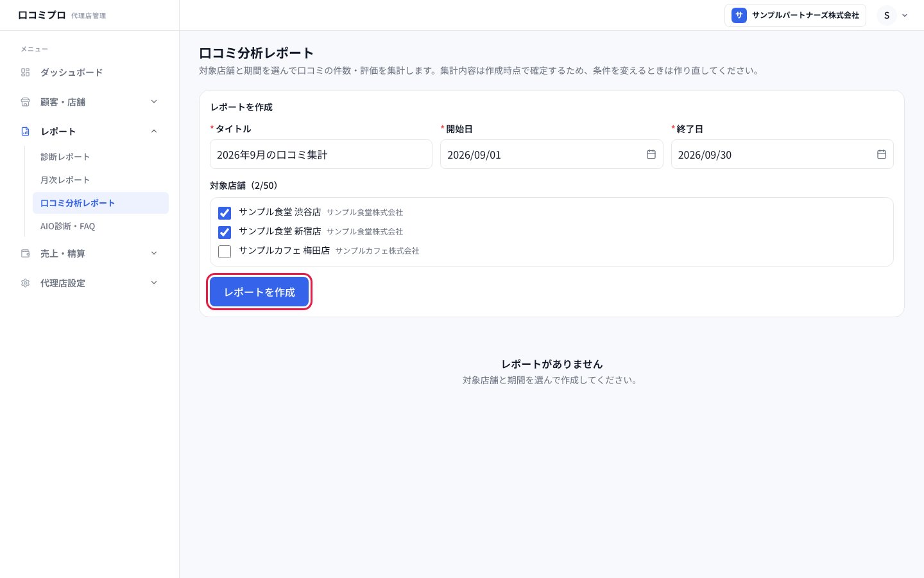
Task: Open the calendar icon in 開始日 field
Action: [651, 154]
